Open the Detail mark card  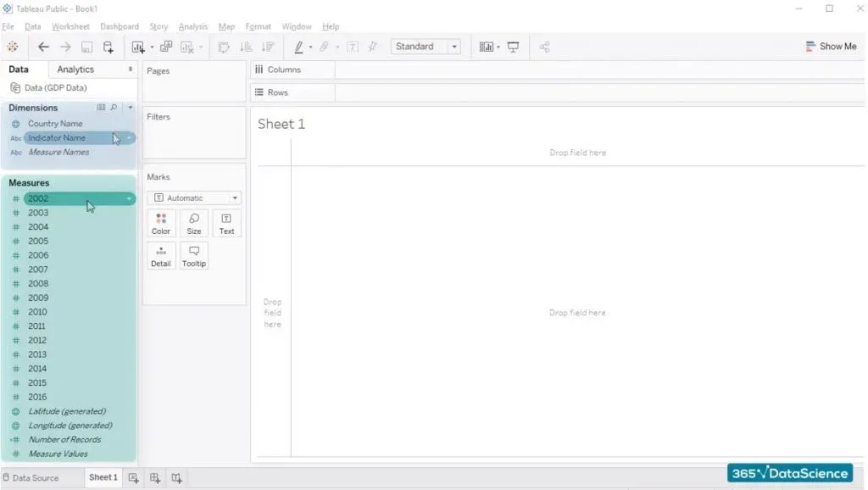(x=161, y=255)
